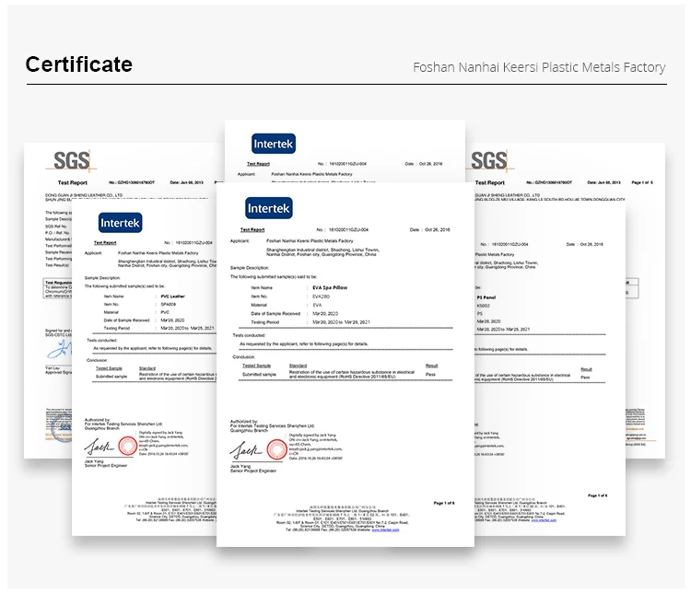Click Intertek logo on the top back certificate
Screen dimensions: 691x616
coord(274,144)
